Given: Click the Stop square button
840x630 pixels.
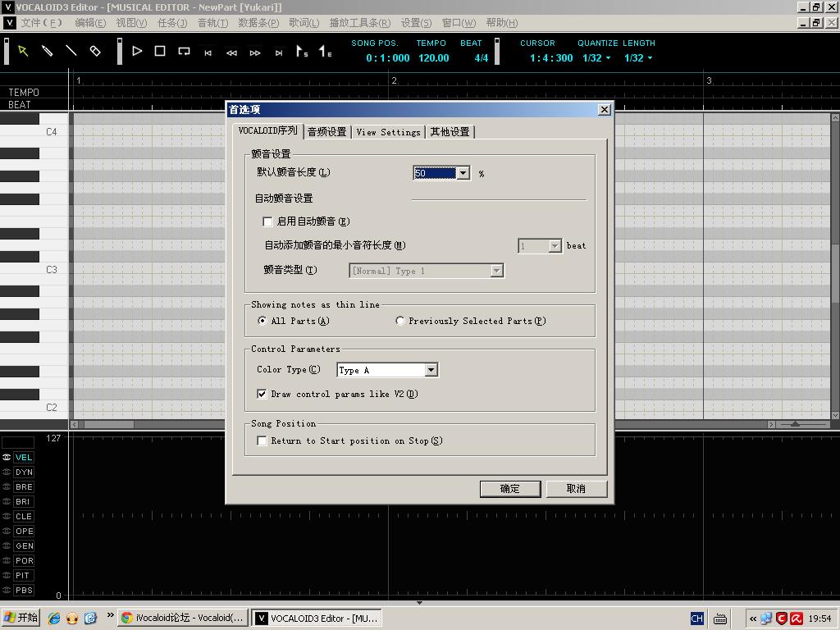Looking at the screenshot, I should pyautogui.click(x=160, y=51).
